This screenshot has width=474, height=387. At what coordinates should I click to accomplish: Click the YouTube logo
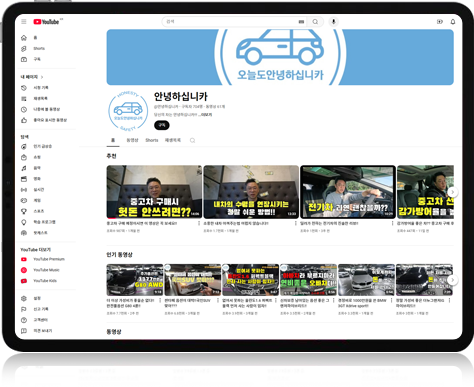pyautogui.click(x=46, y=22)
